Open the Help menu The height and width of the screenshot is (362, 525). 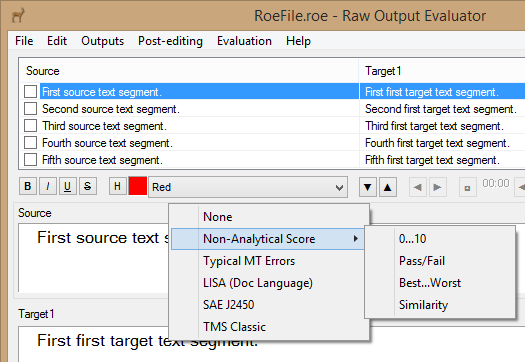tap(298, 41)
